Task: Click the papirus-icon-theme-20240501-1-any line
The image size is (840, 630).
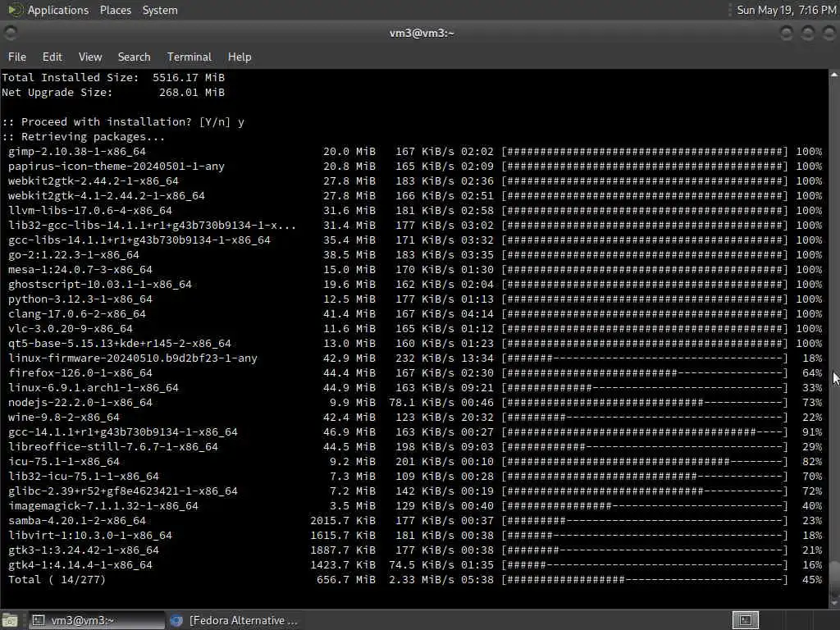Action: (x=414, y=167)
